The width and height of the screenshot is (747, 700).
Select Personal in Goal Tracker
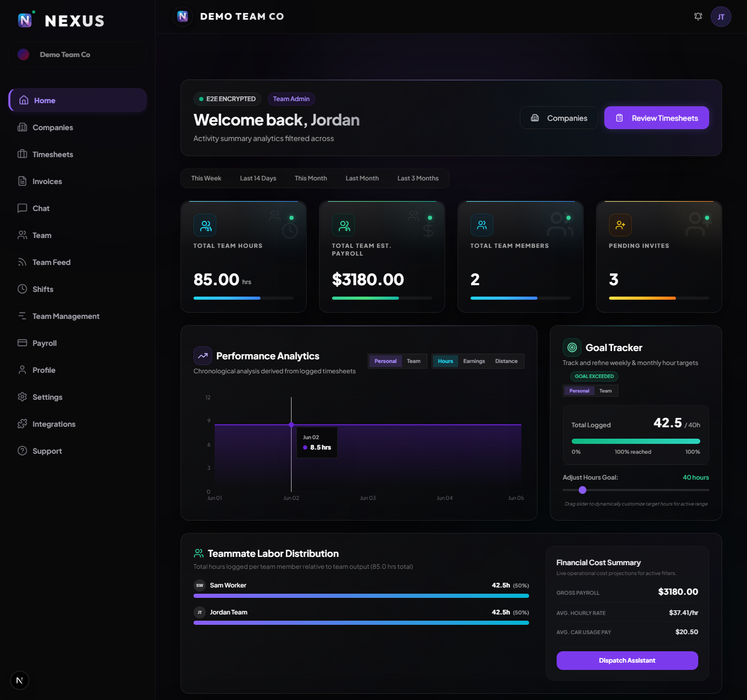[x=579, y=391]
